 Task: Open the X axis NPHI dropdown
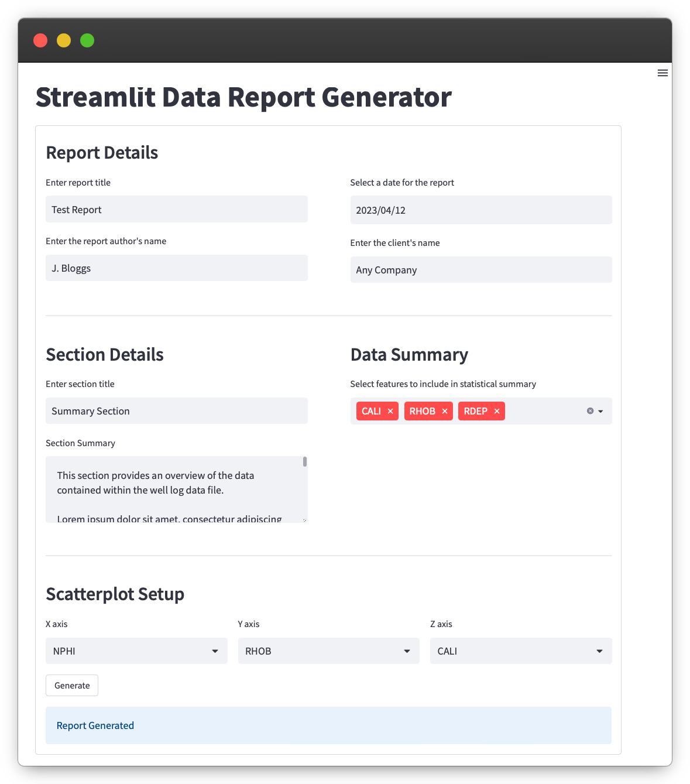[x=136, y=651]
